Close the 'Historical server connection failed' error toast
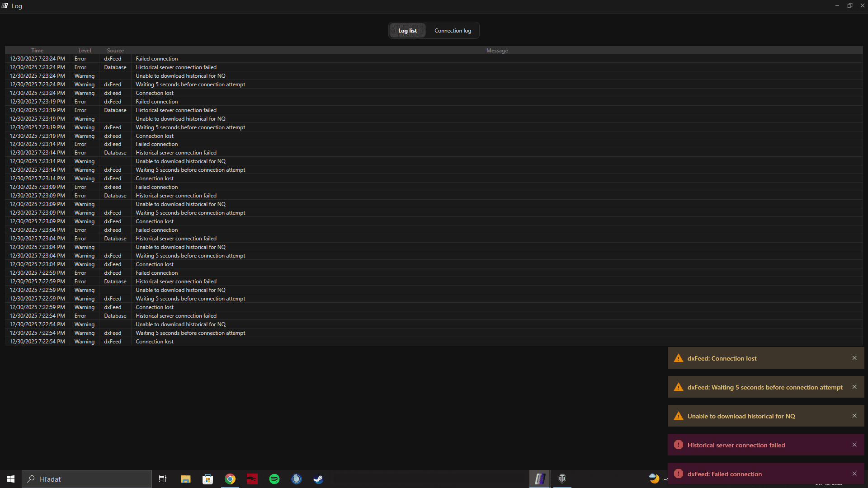Screen dimensions: 868x488 (x=854, y=445)
